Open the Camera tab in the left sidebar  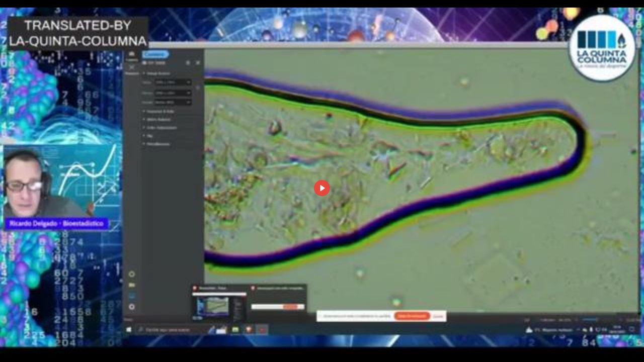[x=132, y=56]
